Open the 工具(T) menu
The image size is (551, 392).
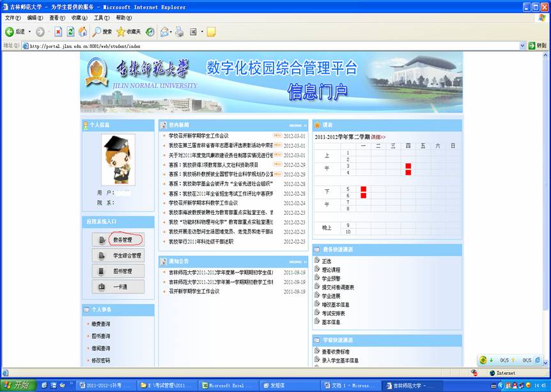pos(102,17)
